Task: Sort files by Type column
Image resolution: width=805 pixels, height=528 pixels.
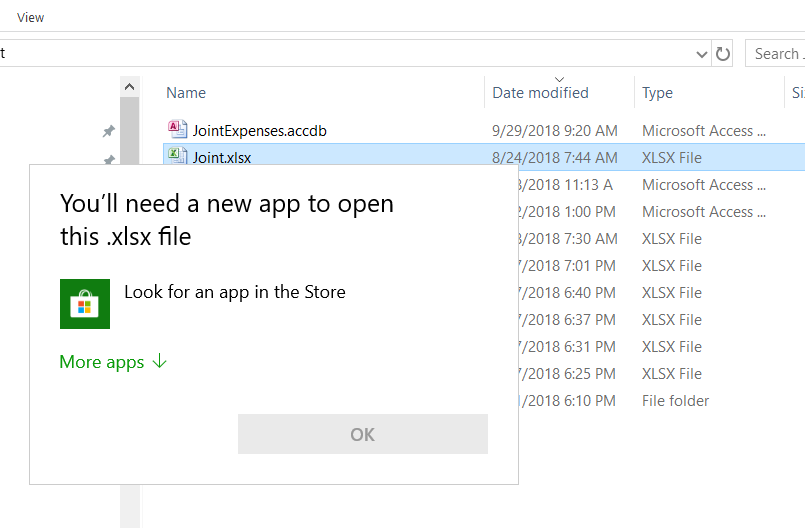Action: (657, 93)
